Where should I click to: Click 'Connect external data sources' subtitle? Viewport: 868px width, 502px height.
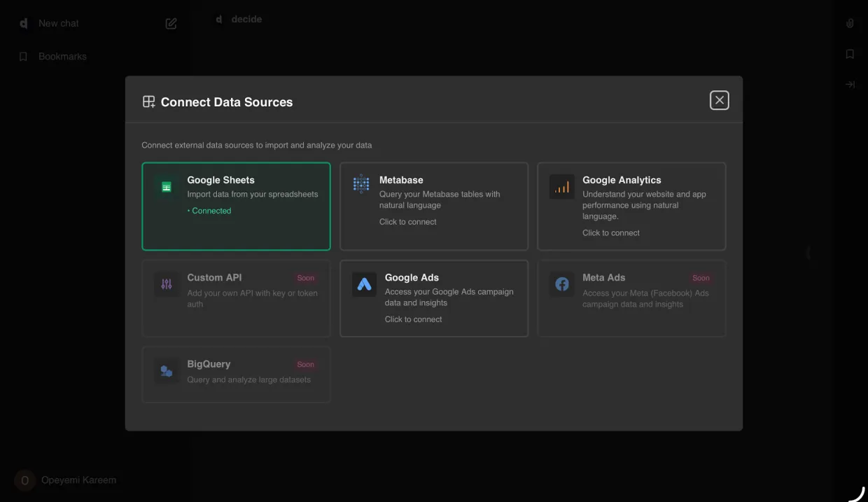coord(257,146)
